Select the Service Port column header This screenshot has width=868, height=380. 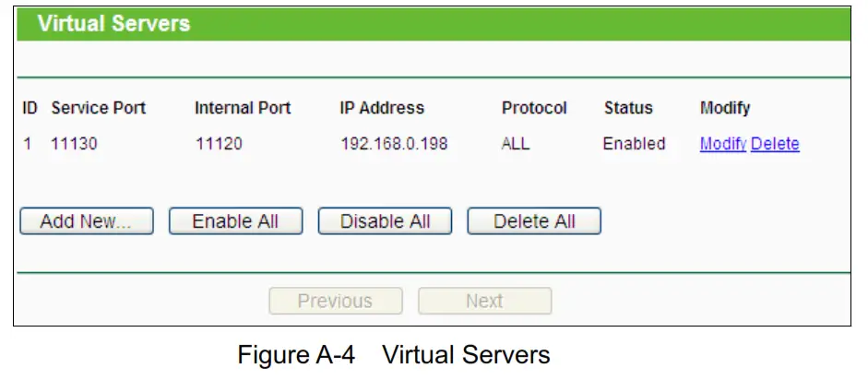click(x=99, y=108)
